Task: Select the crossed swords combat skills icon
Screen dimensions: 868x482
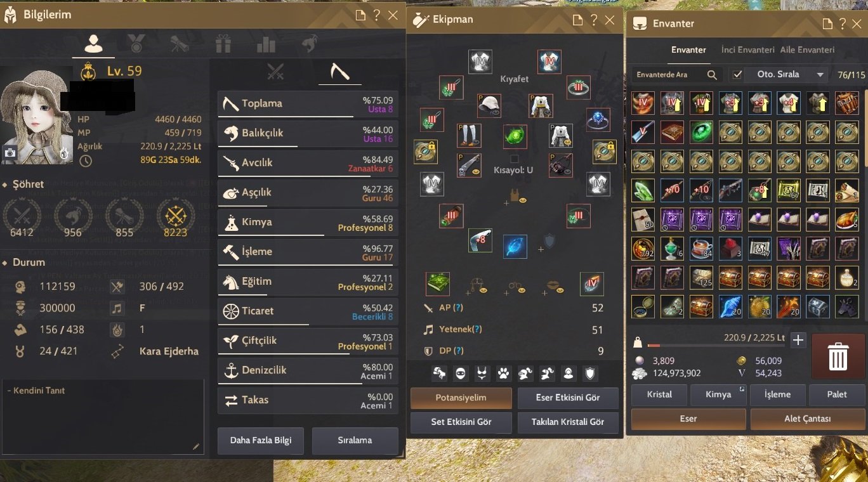Action: point(275,72)
